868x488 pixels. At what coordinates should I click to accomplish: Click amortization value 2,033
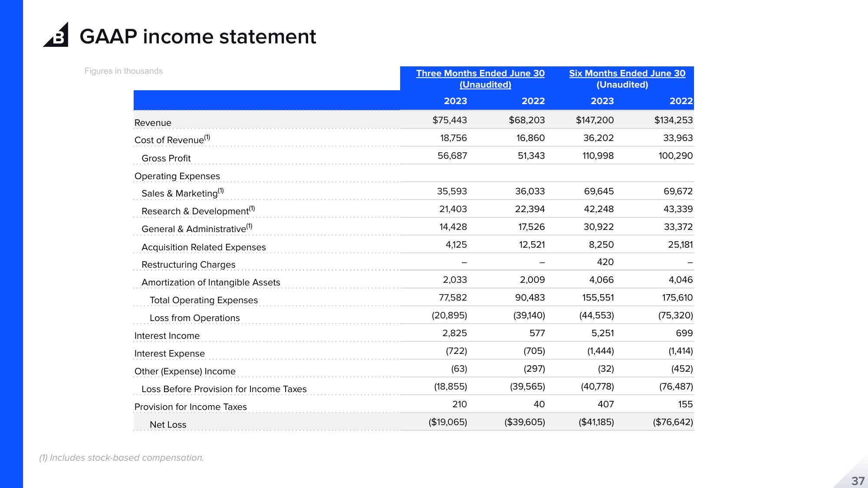click(455, 280)
